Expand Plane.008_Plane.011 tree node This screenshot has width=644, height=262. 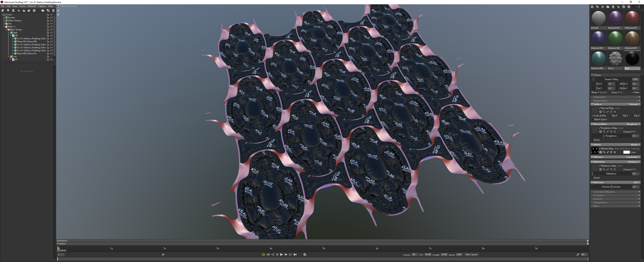13,54
